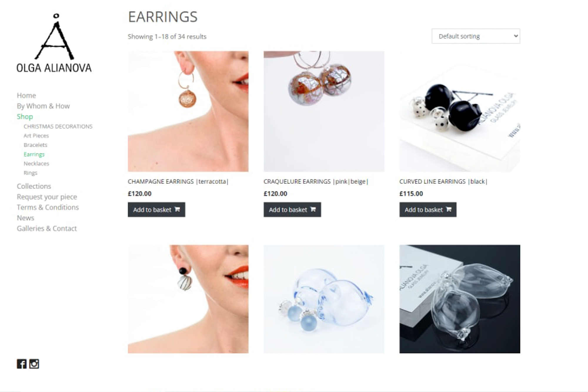Open Galleries & Contact page
Image resolution: width=588 pixels, height=392 pixels.
pyautogui.click(x=47, y=228)
